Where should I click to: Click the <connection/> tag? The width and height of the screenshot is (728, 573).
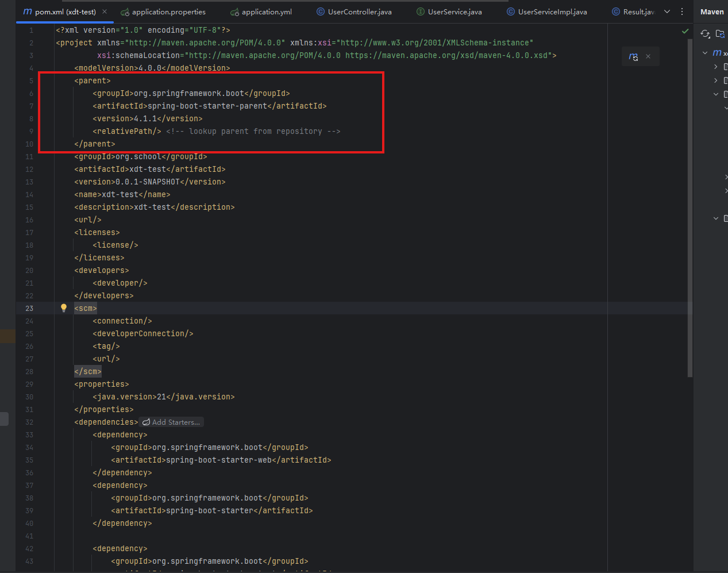point(122,321)
